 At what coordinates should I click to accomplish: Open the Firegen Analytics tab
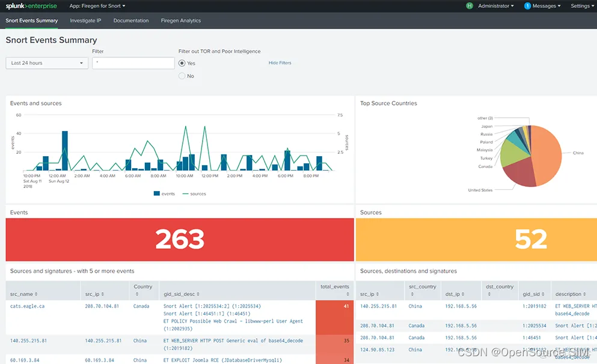pos(180,20)
